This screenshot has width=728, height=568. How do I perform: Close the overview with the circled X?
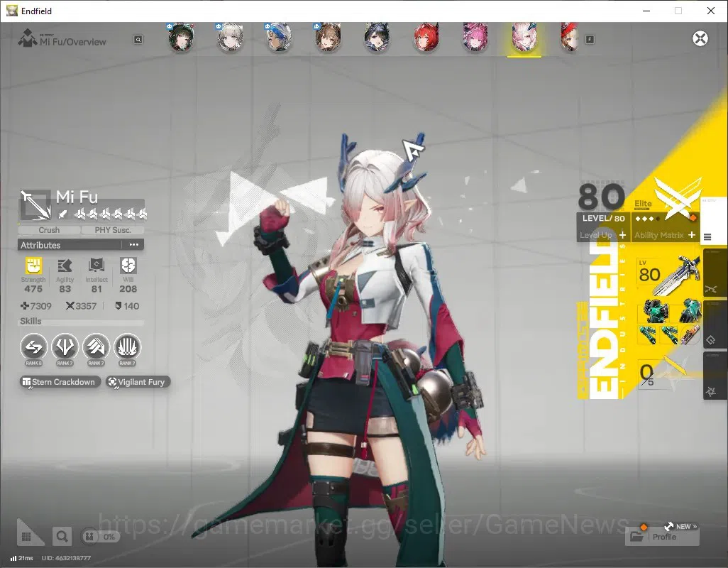[x=700, y=38]
